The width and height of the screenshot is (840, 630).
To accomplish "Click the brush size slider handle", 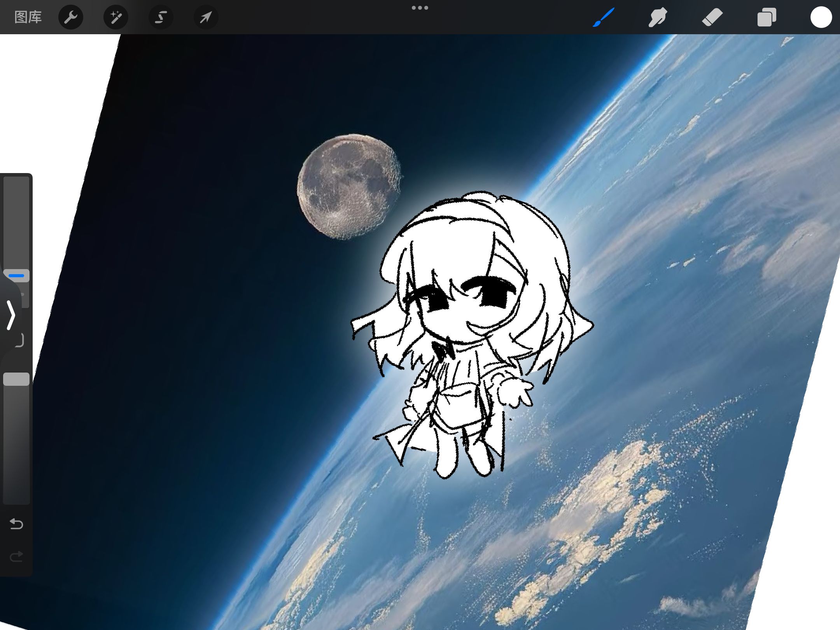I will pos(16,275).
